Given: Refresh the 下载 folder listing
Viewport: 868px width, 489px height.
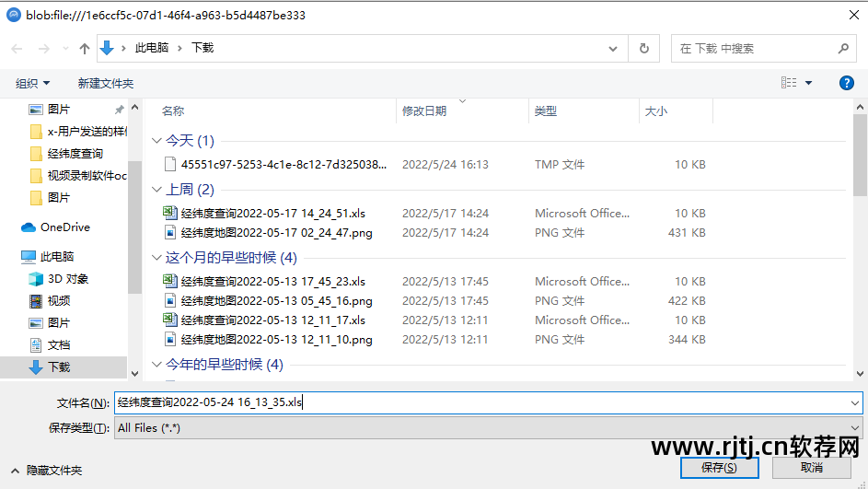Looking at the screenshot, I should (643, 49).
